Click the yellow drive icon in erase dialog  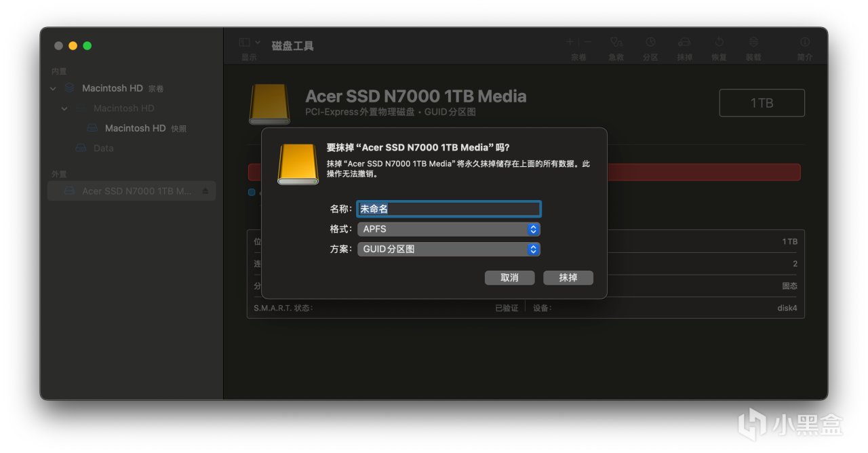pos(298,163)
